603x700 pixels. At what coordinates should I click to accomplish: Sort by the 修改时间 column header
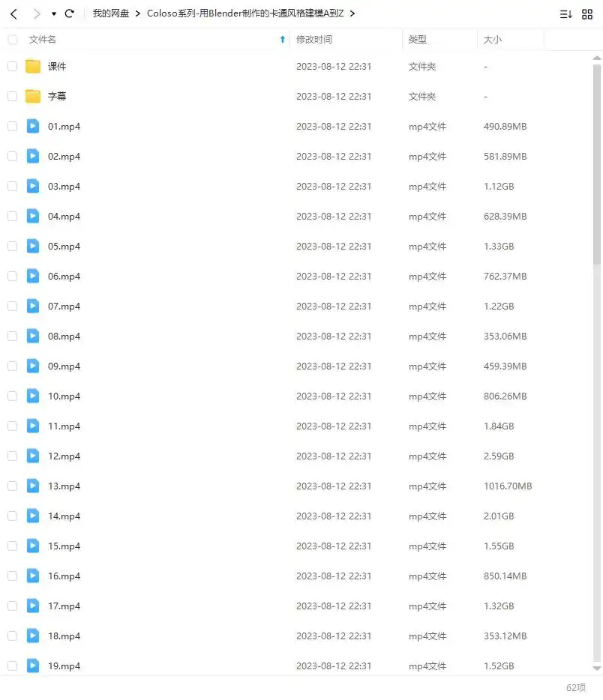click(x=314, y=40)
